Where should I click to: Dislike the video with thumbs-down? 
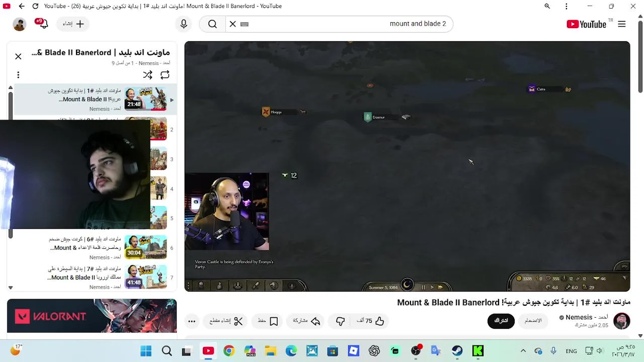pyautogui.click(x=341, y=321)
